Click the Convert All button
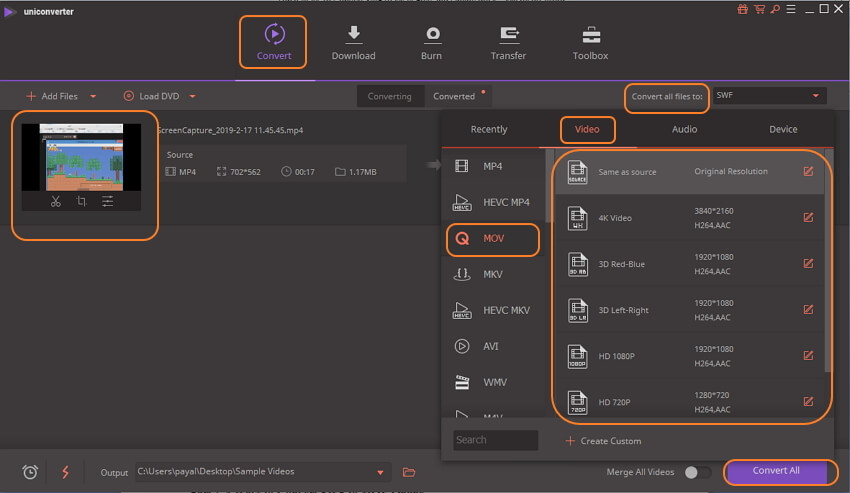 776,471
